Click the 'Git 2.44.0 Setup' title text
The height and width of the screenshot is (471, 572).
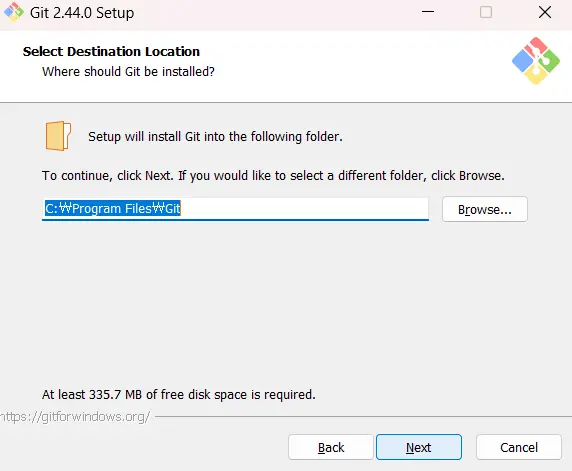click(82, 13)
